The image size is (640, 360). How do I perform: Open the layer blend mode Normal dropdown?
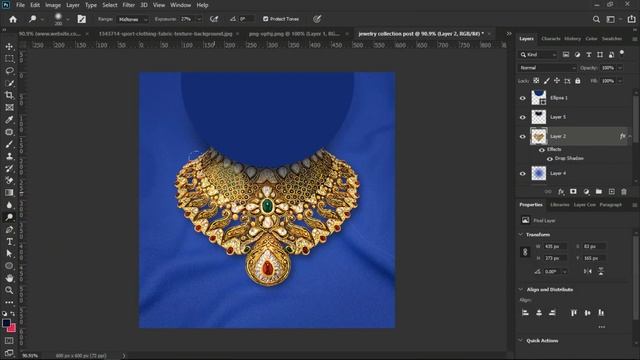[x=547, y=68]
